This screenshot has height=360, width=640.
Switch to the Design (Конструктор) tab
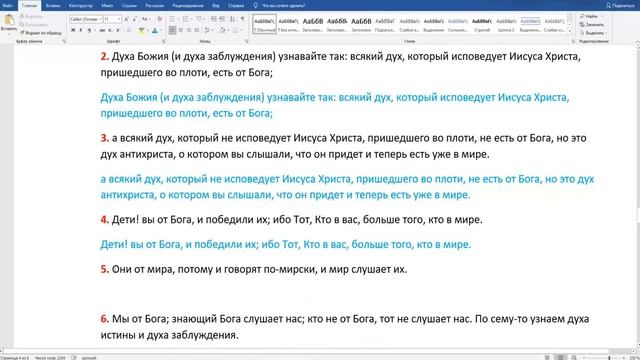pyautogui.click(x=81, y=6)
